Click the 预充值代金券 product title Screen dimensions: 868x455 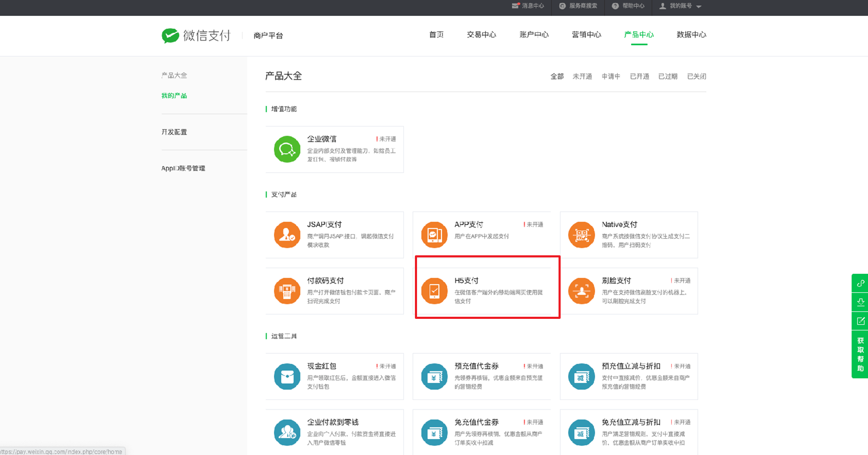coord(476,366)
